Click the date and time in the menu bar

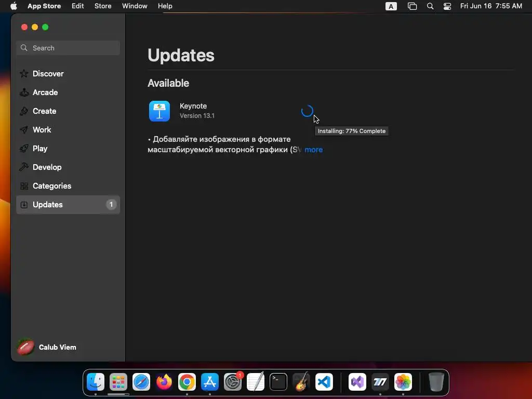[x=491, y=6]
